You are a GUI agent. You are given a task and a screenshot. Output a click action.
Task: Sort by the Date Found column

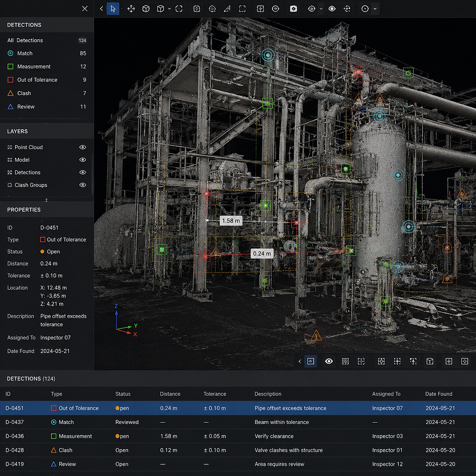pyautogui.click(x=439, y=394)
